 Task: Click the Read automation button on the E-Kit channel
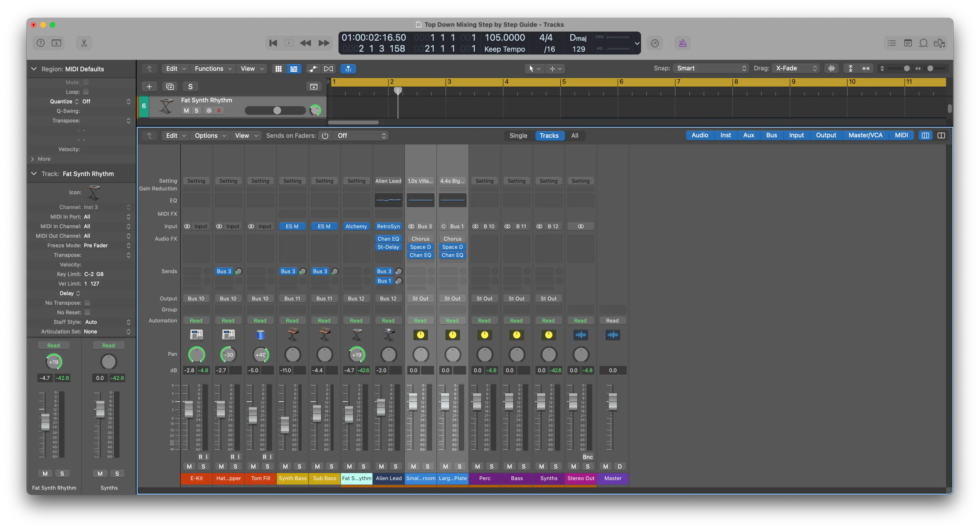tap(196, 320)
